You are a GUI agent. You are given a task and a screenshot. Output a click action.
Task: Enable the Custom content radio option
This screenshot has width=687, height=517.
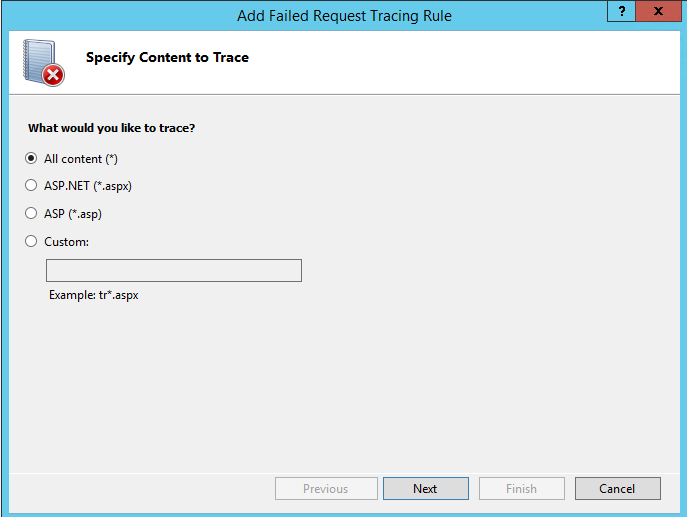(31, 241)
